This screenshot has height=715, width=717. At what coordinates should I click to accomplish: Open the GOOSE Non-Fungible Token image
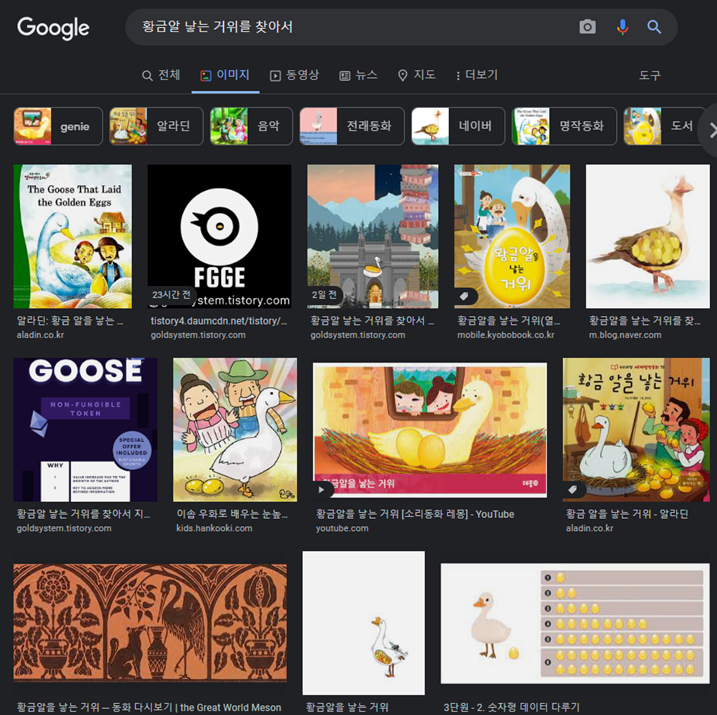(86, 430)
